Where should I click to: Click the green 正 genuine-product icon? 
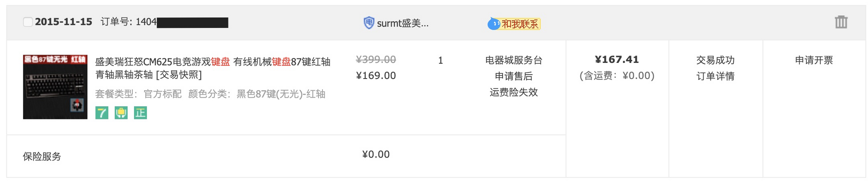click(x=140, y=113)
